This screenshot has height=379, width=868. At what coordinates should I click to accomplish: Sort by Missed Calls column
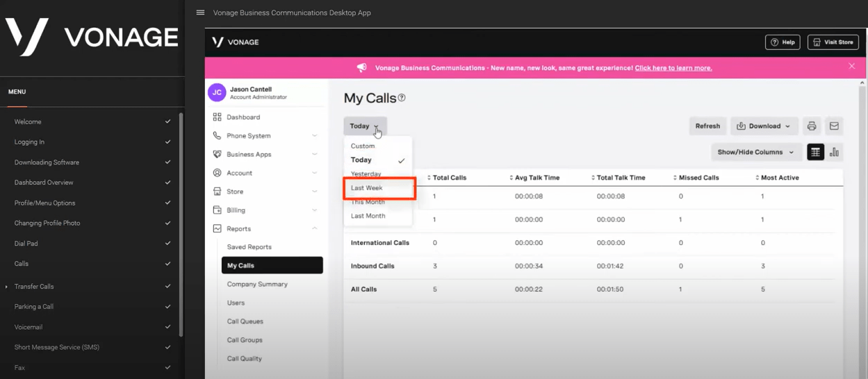pos(696,178)
